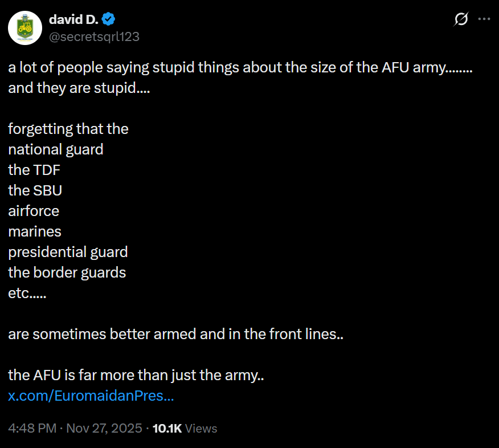
Task: Click the blue verified badge
Action: pos(109,20)
